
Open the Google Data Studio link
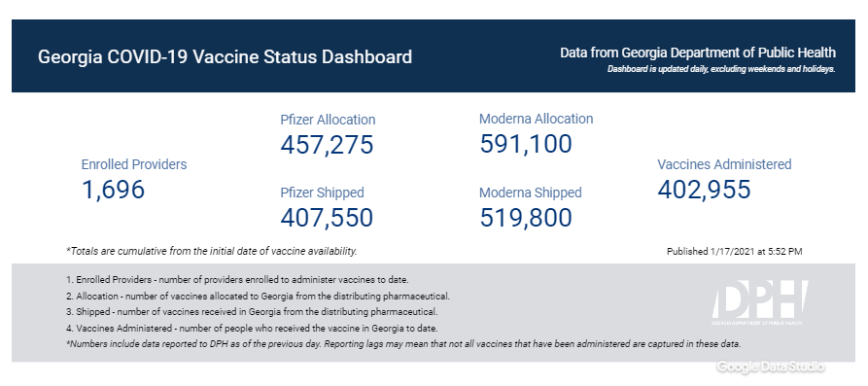point(771,367)
